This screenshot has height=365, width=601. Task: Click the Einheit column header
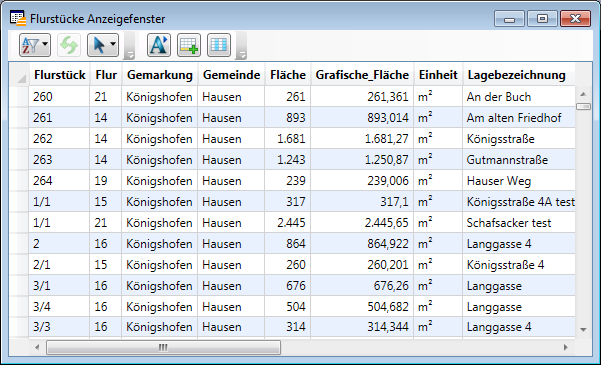point(438,75)
